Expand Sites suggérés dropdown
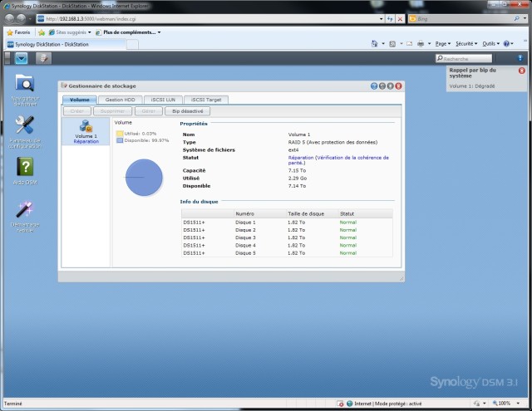 point(90,32)
